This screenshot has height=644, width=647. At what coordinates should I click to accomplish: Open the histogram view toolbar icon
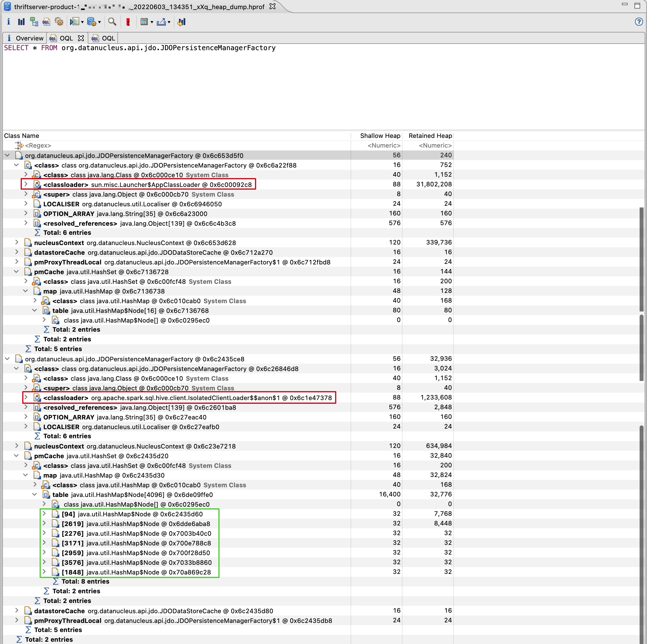click(x=21, y=22)
